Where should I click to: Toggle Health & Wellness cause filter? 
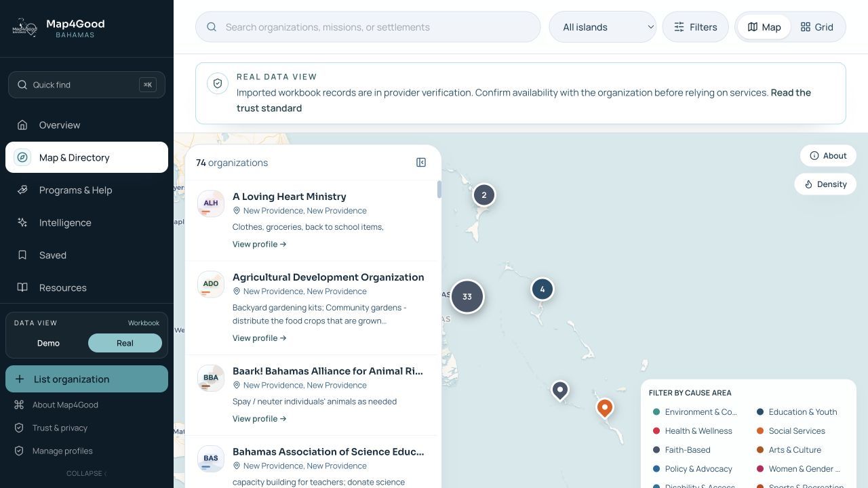point(692,431)
